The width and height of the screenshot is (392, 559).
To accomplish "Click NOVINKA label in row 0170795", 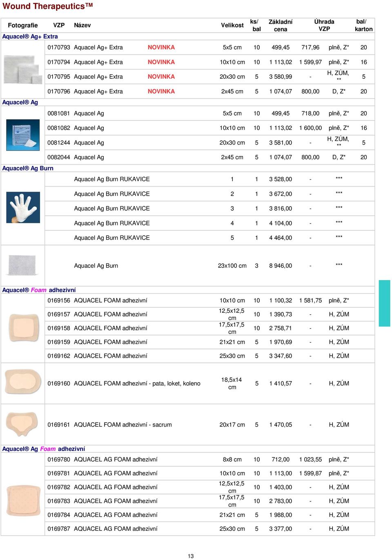I will 161,77.
